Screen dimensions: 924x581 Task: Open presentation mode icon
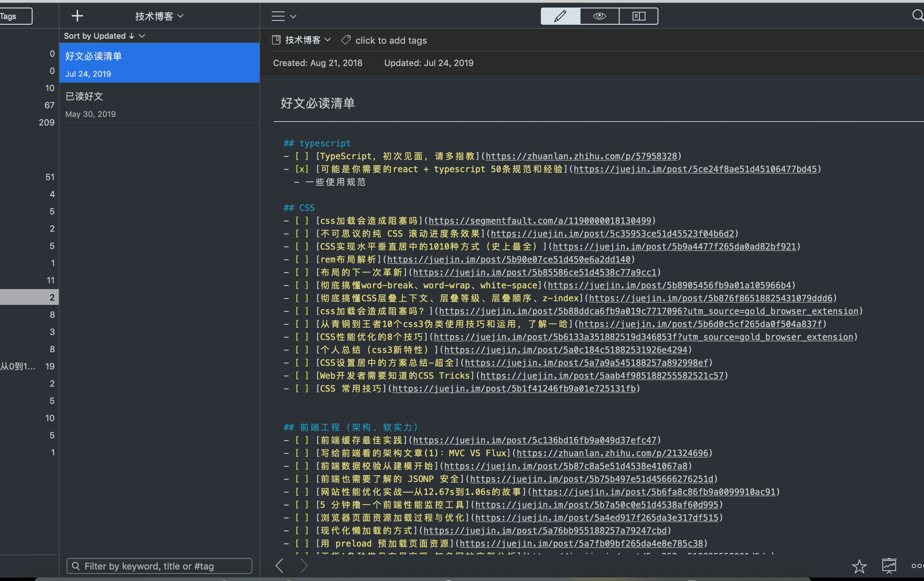click(x=889, y=566)
